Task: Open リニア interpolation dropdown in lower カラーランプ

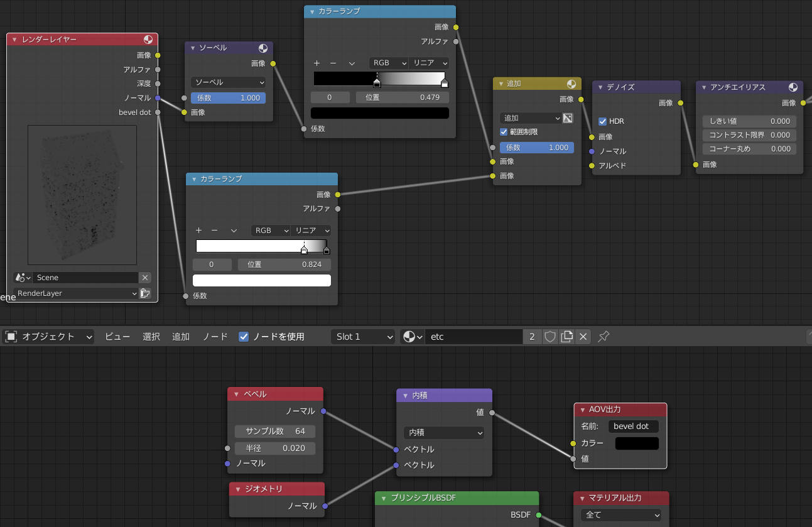Action: click(x=311, y=231)
